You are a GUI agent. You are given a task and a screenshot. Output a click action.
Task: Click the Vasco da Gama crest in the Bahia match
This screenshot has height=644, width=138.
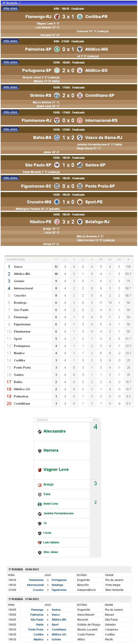click(80, 138)
